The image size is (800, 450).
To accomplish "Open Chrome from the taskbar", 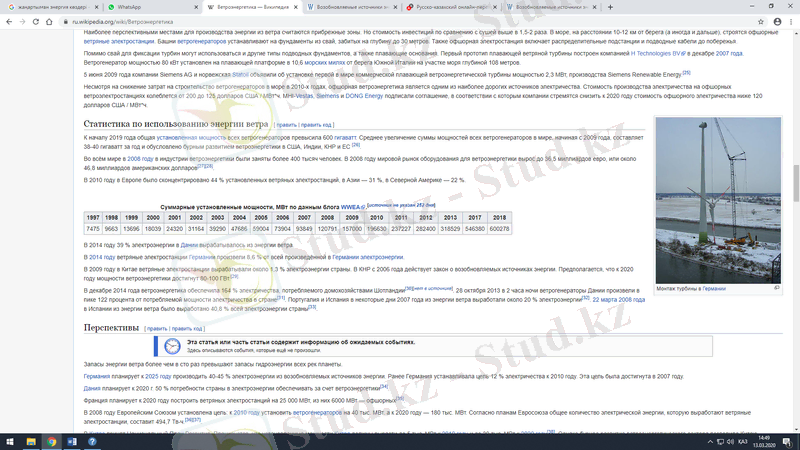I will click(52, 442).
